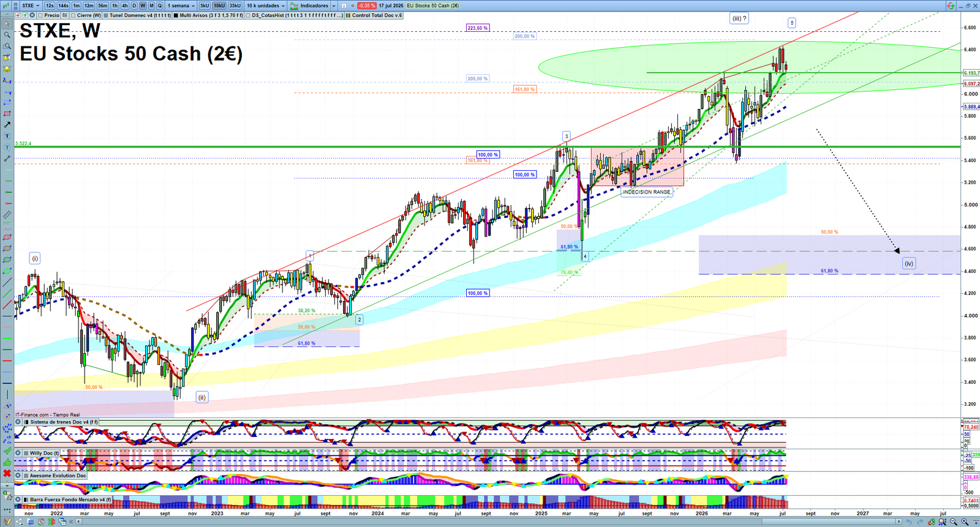Toggle the Cierre (W) checkbox

(73, 15)
